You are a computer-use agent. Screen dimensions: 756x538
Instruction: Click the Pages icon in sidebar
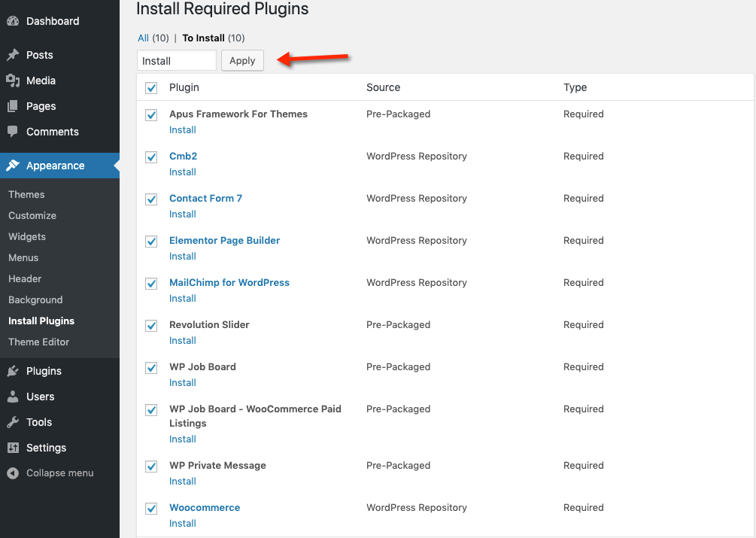tap(13, 106)
